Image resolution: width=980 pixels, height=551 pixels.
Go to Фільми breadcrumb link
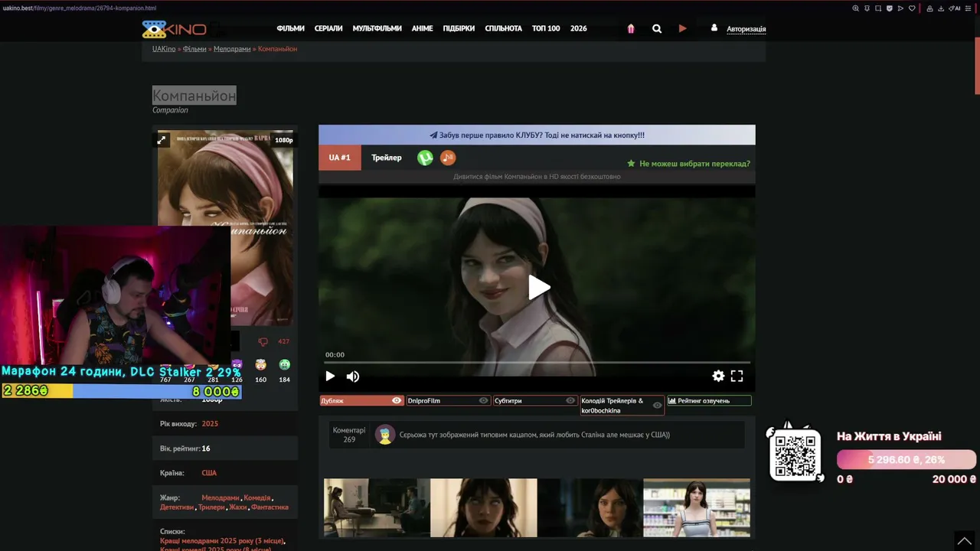[x=194, y=49]
